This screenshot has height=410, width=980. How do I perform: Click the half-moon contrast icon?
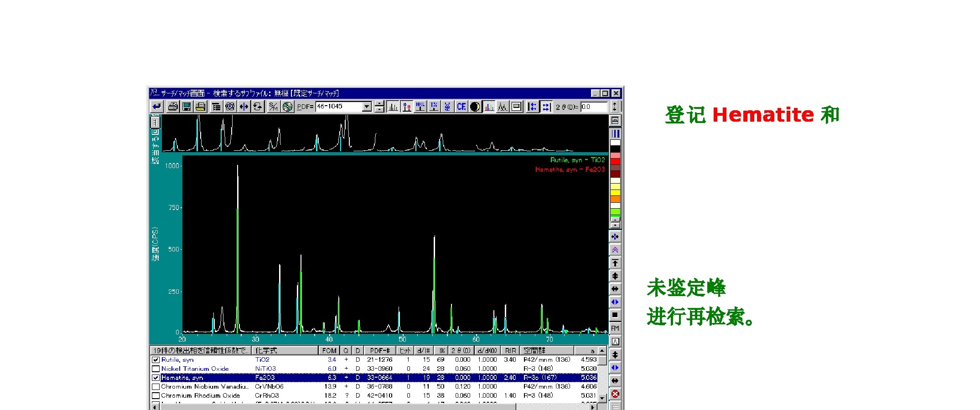475,107
